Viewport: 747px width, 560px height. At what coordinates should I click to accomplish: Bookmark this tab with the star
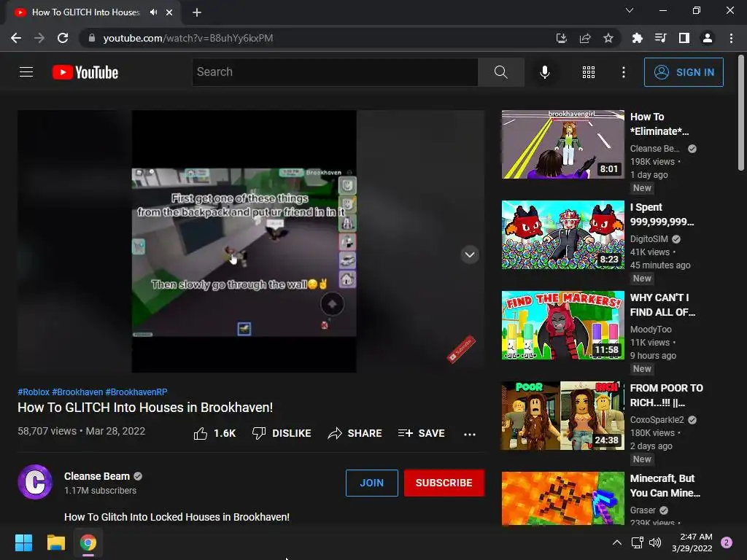point(608,38)
